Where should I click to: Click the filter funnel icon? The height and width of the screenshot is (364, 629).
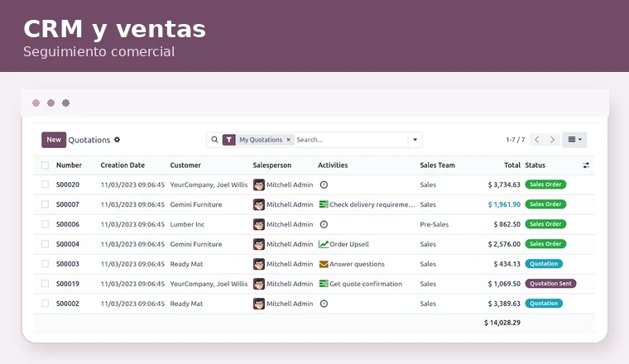228,140
